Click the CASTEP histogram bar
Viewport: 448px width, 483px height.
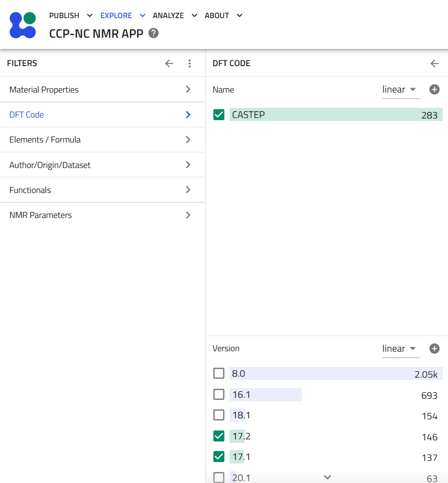coord(336,115)
